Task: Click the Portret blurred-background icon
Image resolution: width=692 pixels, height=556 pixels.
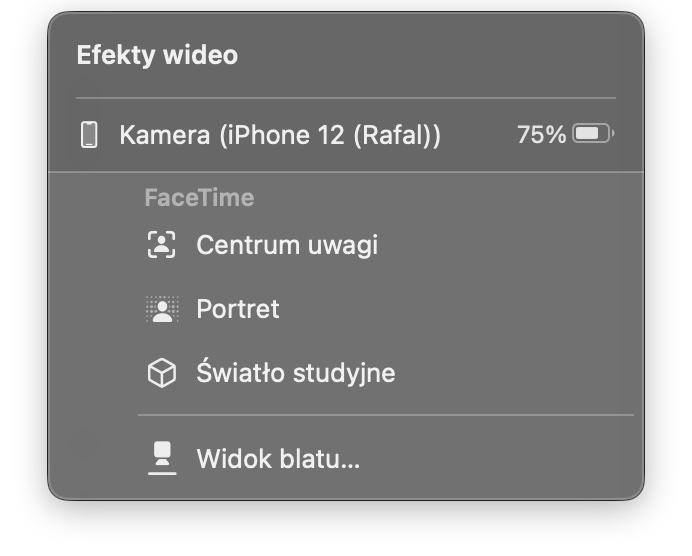Action: pos(162,309)
